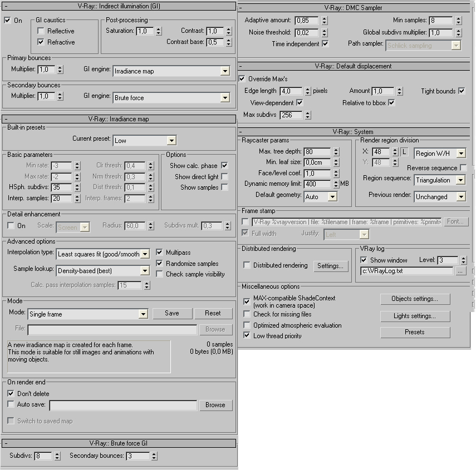Toggle Tight bounds checkbox
Screen dimensions: 476x470
(462, 91)
